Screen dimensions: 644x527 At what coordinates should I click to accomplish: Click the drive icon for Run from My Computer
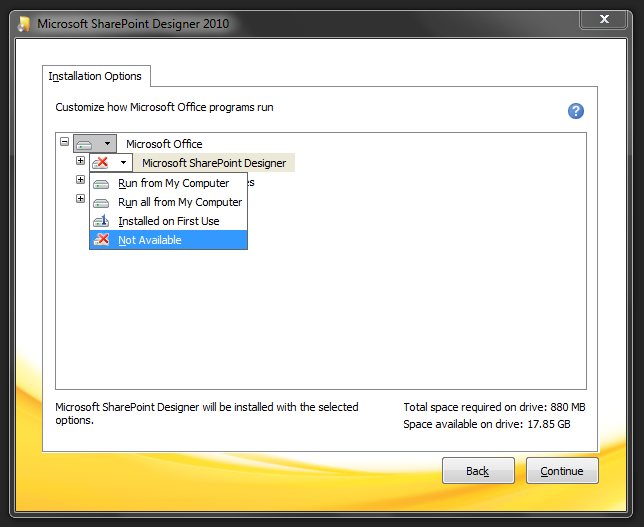(101, 184)
